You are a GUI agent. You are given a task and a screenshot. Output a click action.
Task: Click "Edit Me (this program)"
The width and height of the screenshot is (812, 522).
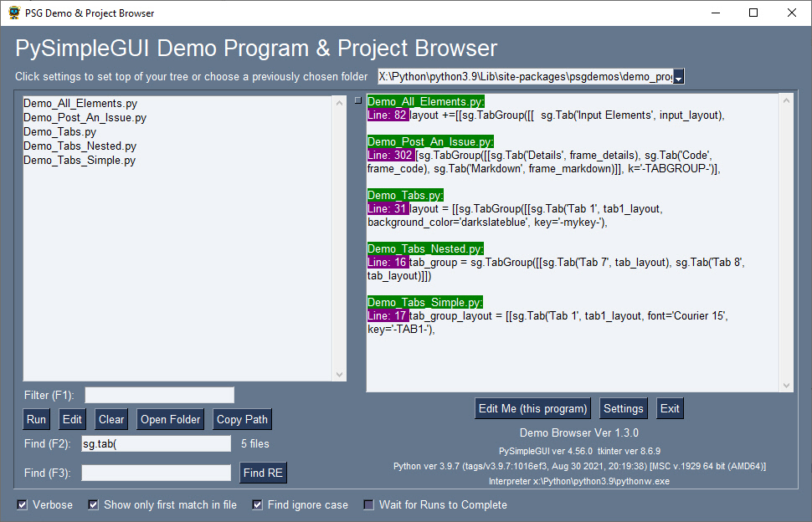tap(532, 407)
